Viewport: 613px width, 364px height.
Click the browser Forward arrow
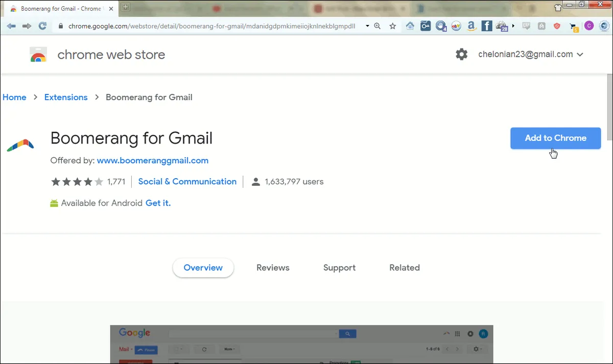tap(27, 26)
